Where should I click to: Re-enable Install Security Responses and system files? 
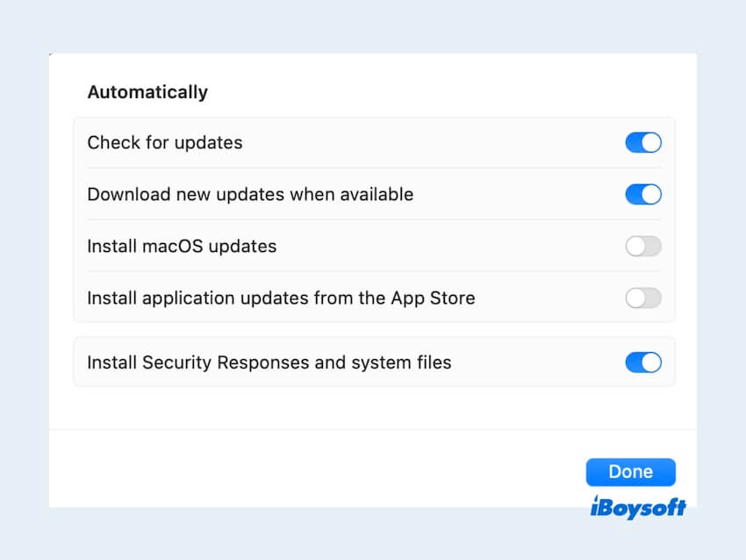click(642, 362)
